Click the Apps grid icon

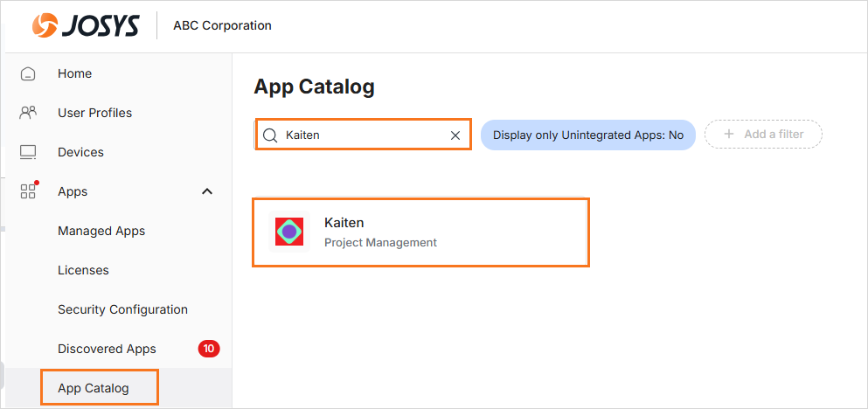pos(28,191)
